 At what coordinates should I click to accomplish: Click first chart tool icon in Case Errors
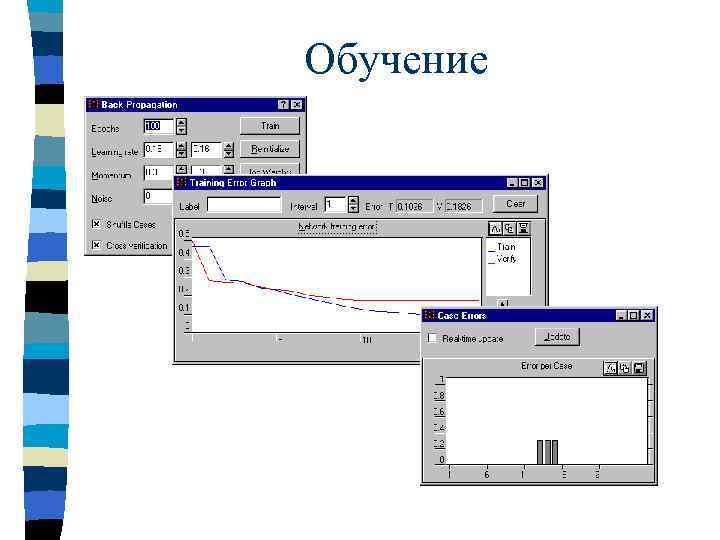click(610, 368)
